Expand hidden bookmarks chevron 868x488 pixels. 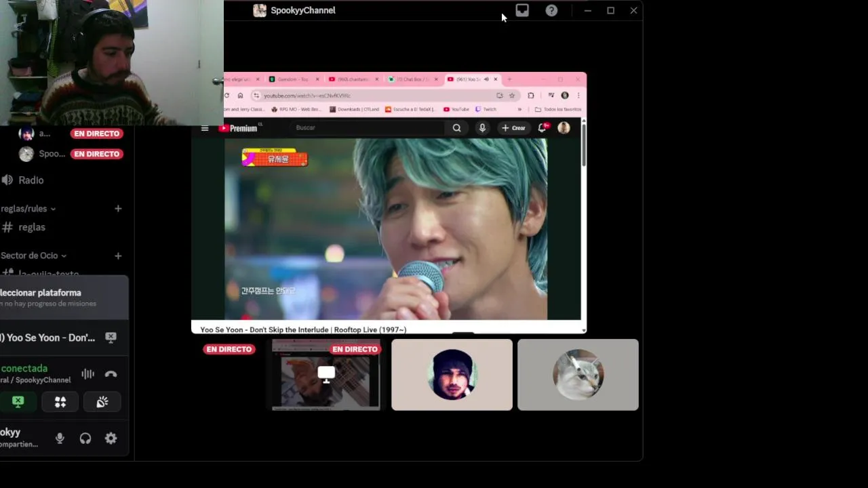click(520, 109)
